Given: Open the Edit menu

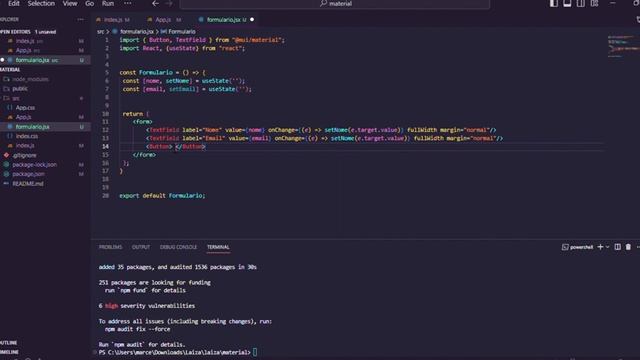Looking at the screenshot, I should 14,4.
